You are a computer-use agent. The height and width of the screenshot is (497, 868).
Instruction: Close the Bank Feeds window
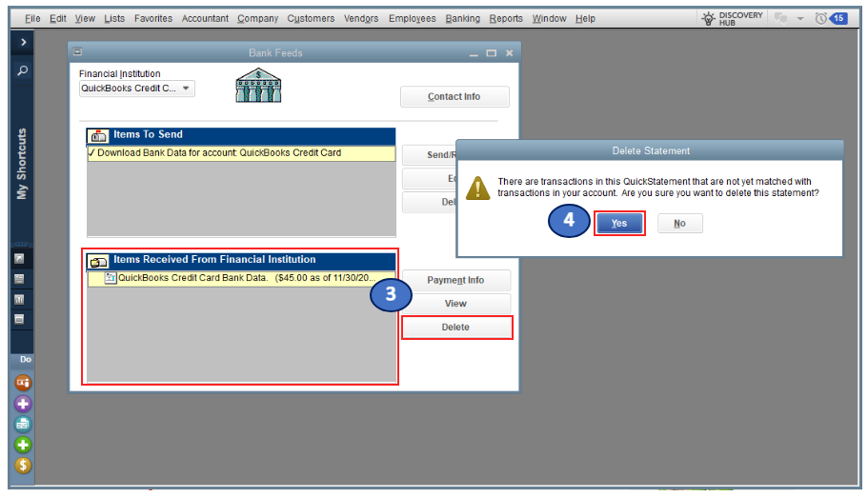[510, 53]
